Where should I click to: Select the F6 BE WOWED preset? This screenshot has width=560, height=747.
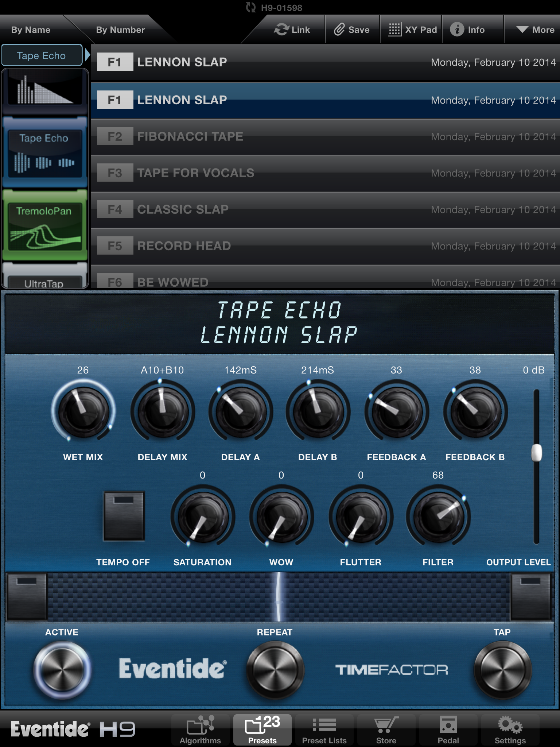[x=325, y=277]
